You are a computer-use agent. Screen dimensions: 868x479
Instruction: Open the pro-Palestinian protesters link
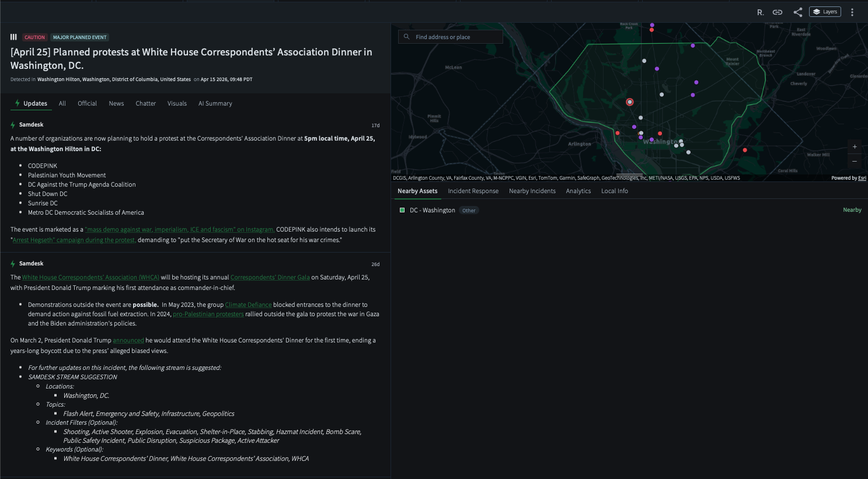[208, 314]
